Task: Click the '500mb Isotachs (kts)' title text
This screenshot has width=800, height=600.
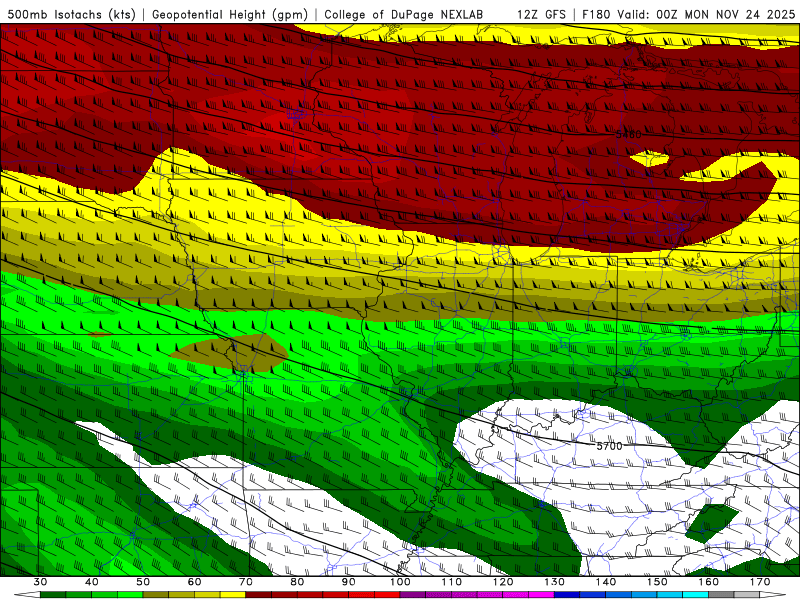Action: pyautogui.click(x=71, y=14)
